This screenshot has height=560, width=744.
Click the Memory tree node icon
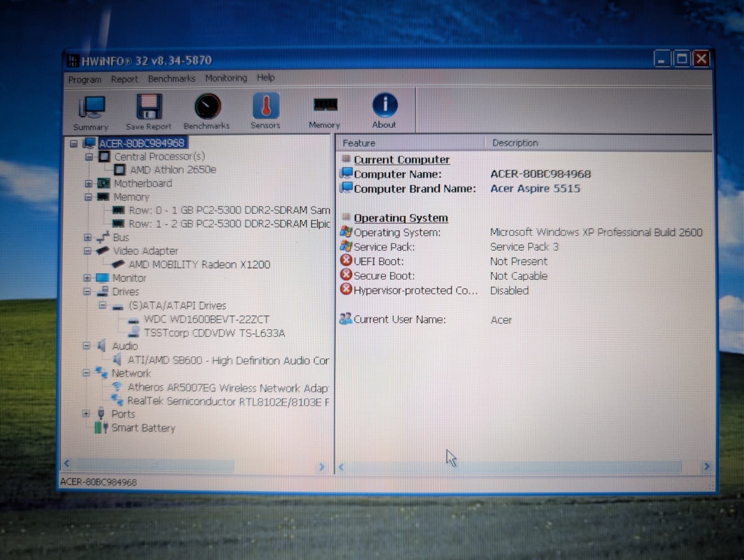[103, 197]
